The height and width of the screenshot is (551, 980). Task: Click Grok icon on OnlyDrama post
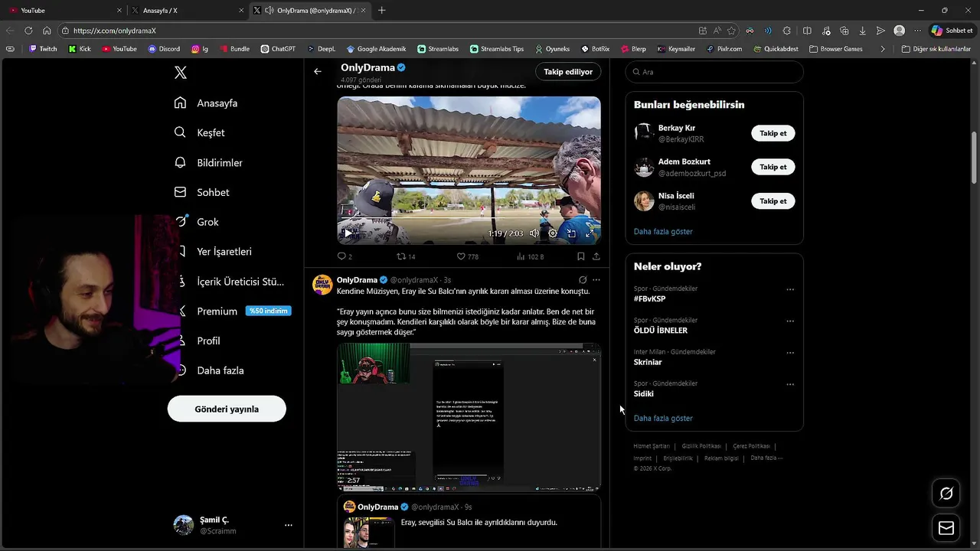point(583,280)
